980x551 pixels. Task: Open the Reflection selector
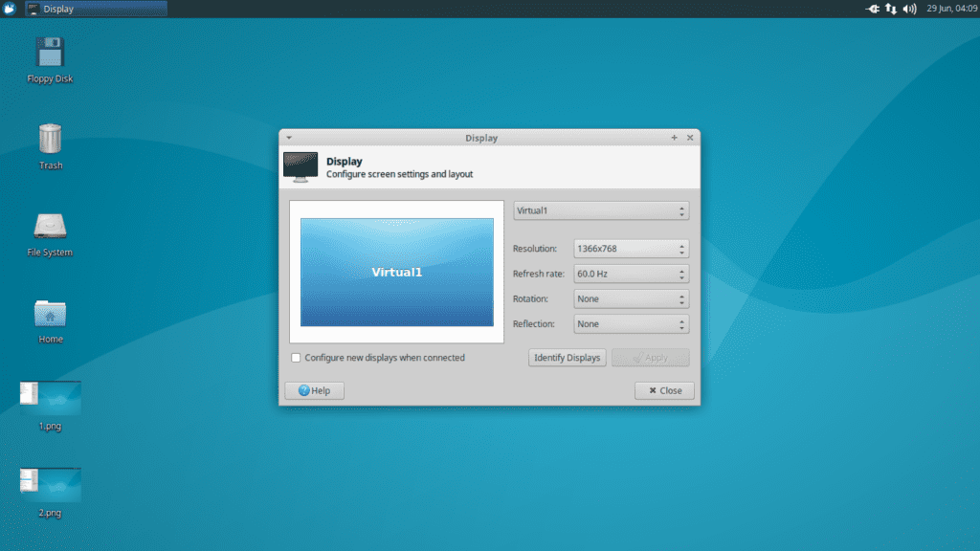631,323
